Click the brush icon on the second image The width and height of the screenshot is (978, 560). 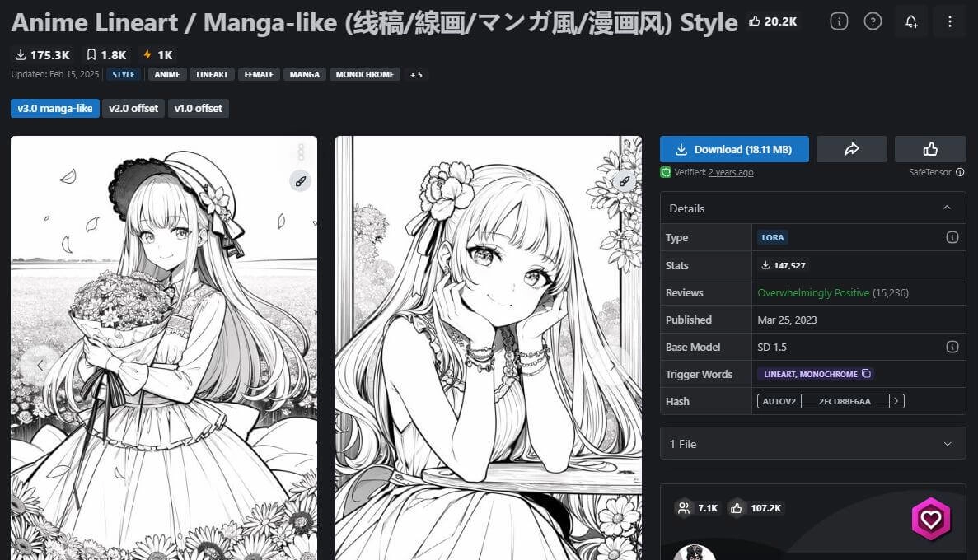[625, 181]
